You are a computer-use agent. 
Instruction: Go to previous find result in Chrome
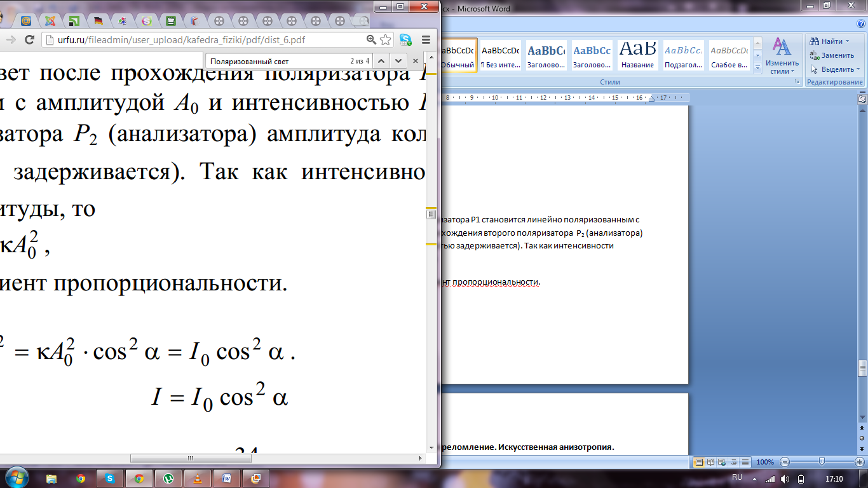coord(380,61)
